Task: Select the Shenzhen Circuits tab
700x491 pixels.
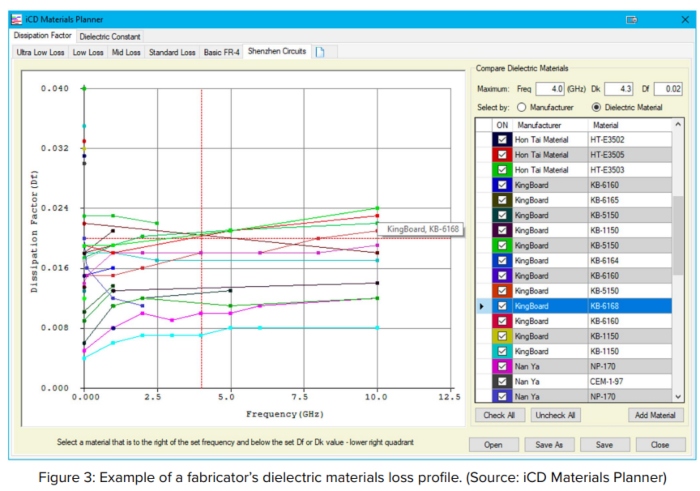Action: click(x=277, y=51)
